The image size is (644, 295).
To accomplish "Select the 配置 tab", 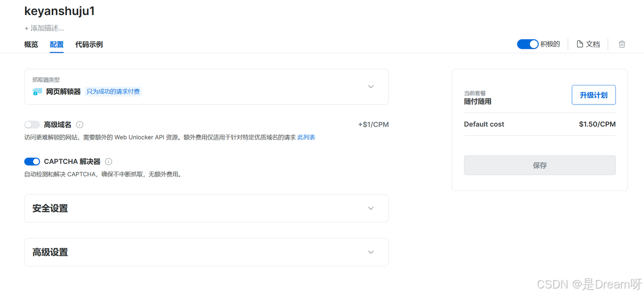I will point(57,44).
